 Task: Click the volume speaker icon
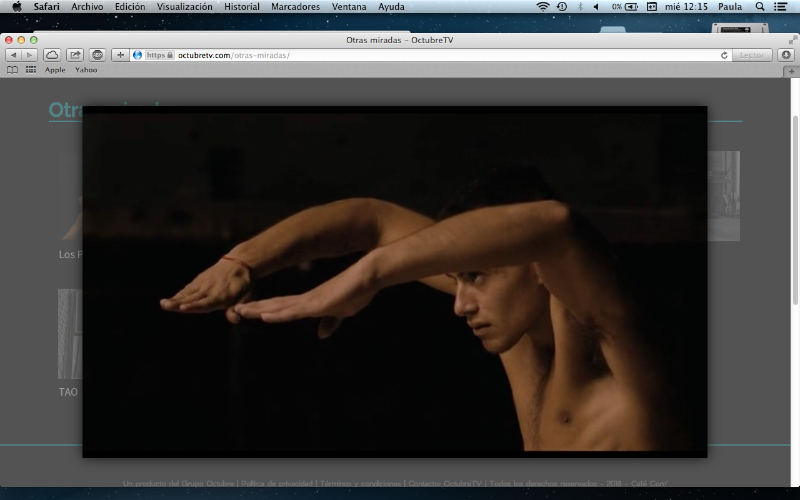596,7
